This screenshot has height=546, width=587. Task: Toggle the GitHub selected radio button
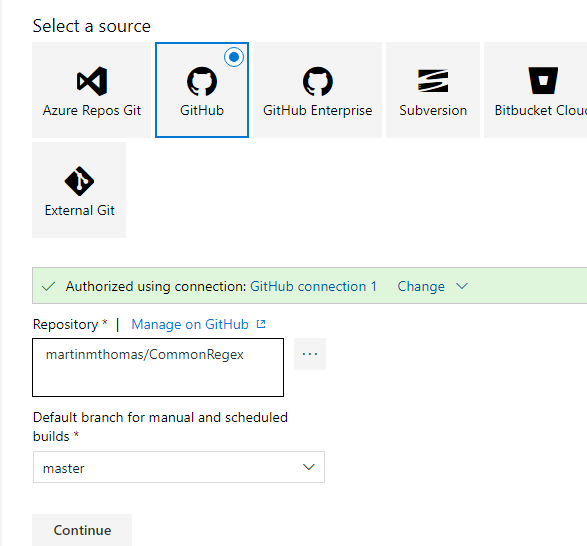click(x=234, y=57)
